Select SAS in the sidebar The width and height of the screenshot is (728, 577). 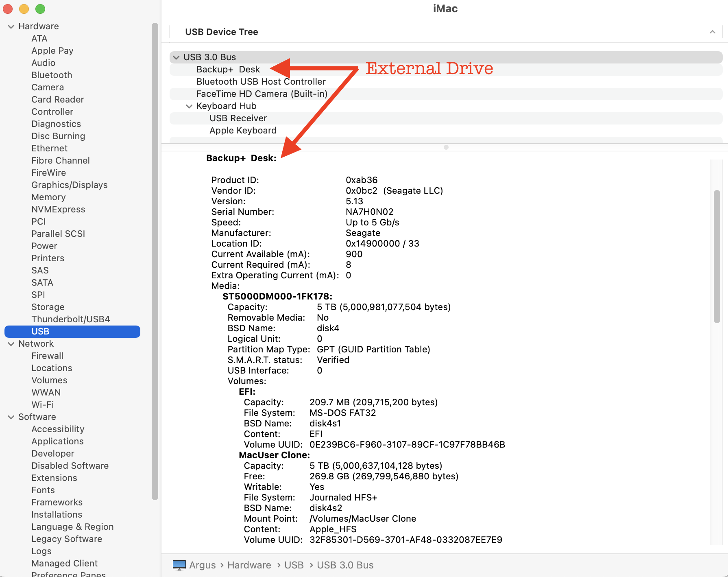(40, 271)
